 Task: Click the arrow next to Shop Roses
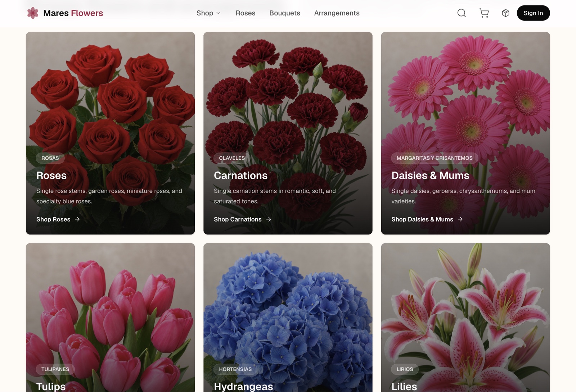click(x=77, y=219)
